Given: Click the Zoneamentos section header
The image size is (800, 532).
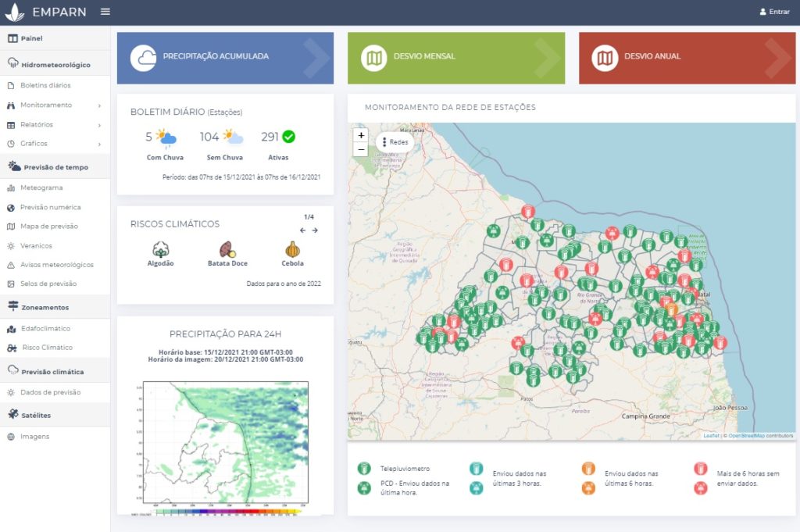Looking at the screenshot, I should pos(55,306).
